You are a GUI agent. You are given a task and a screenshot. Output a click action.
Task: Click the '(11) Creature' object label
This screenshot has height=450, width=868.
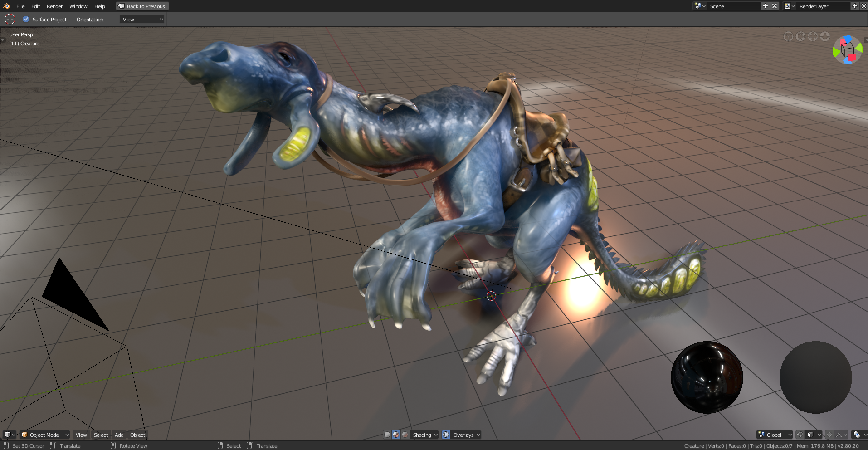tap(24, 44)
